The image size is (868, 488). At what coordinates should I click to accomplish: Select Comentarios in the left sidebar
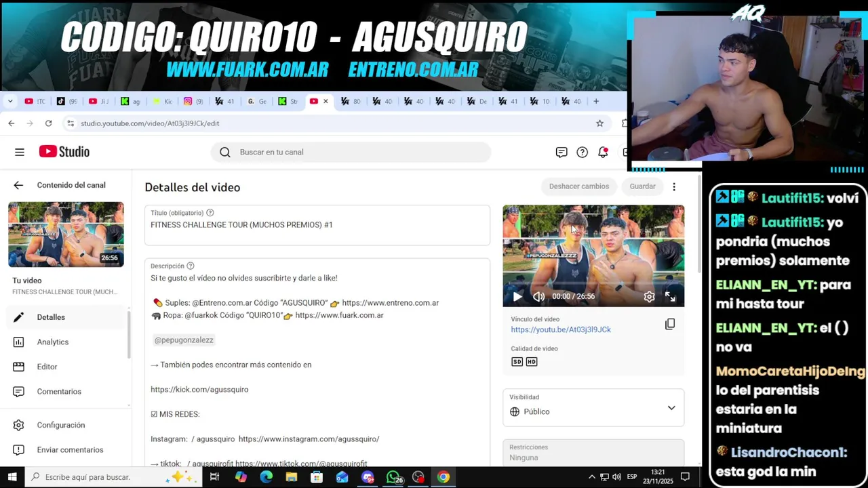64,392
